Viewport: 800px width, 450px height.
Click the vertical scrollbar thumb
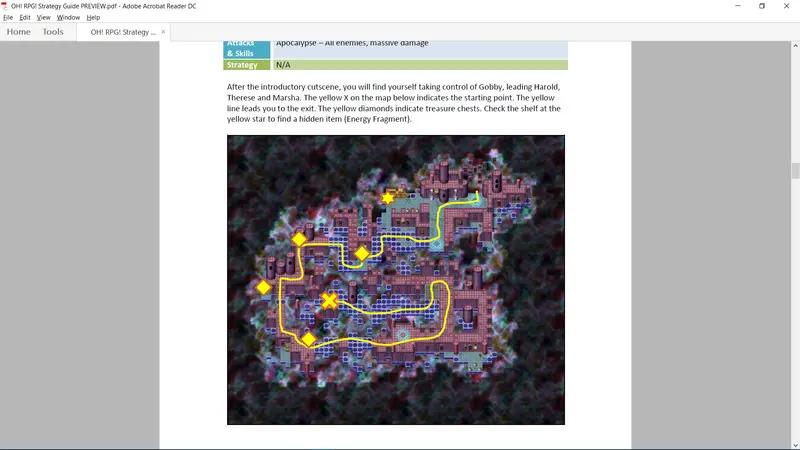pyautogui.click(x=795, y=171)
